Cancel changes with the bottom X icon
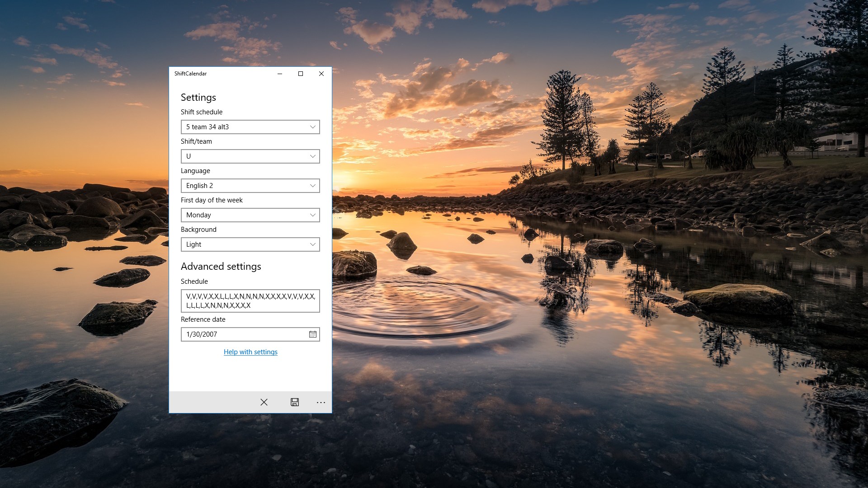The height and width of the screenshot is (488, 868). (x=264, y=402)
